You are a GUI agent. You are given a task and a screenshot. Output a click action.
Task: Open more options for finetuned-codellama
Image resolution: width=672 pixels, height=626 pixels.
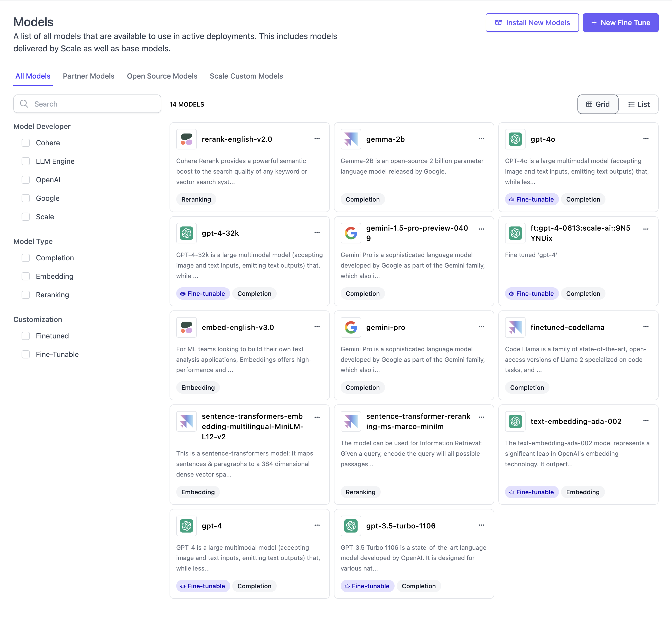coord(646,327)
